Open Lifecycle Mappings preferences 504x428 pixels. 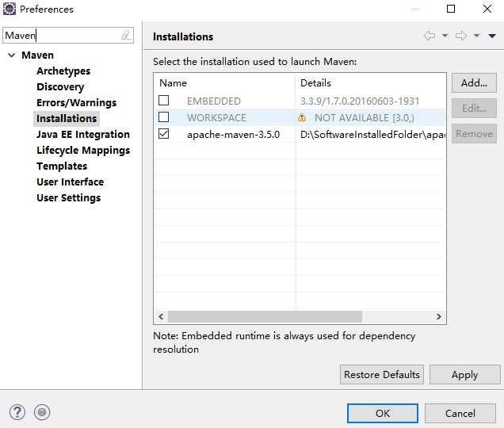click(83, 150)
